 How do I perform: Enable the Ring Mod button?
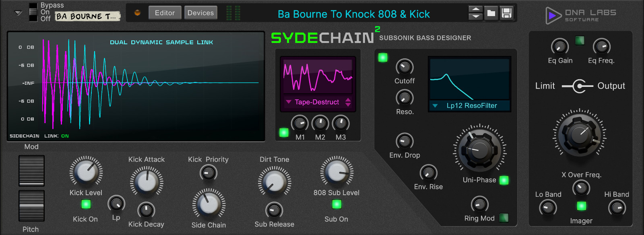504,218
